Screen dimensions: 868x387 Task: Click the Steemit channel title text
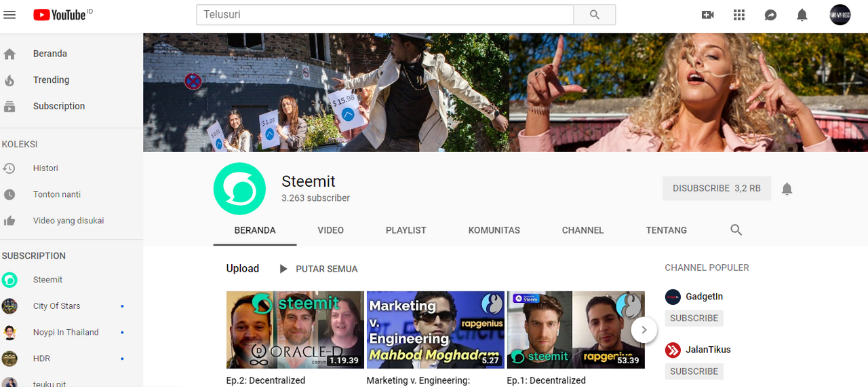point(309,181)
